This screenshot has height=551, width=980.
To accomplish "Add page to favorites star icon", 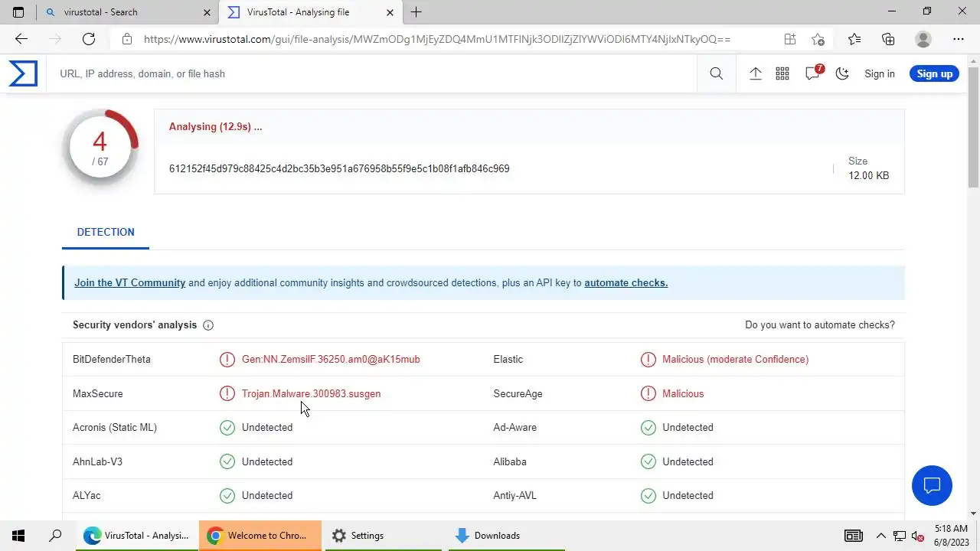I will (x=818, y=39).
